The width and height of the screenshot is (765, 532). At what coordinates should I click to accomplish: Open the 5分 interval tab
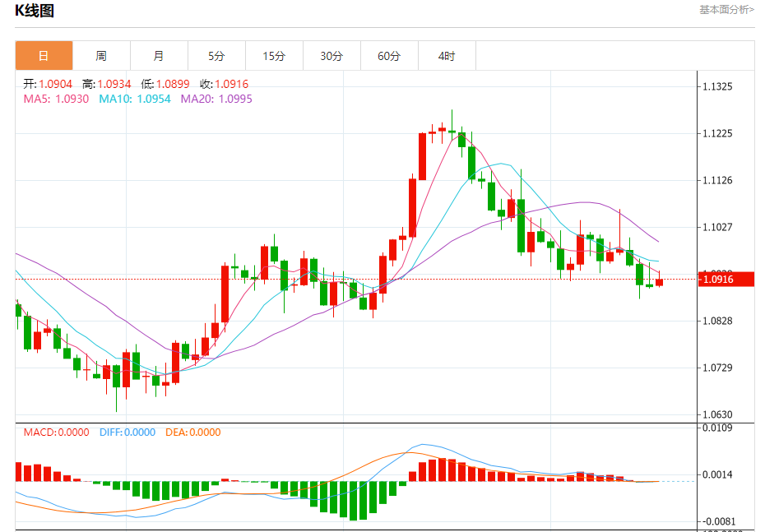pyautogui.click(x=216, y=56)
